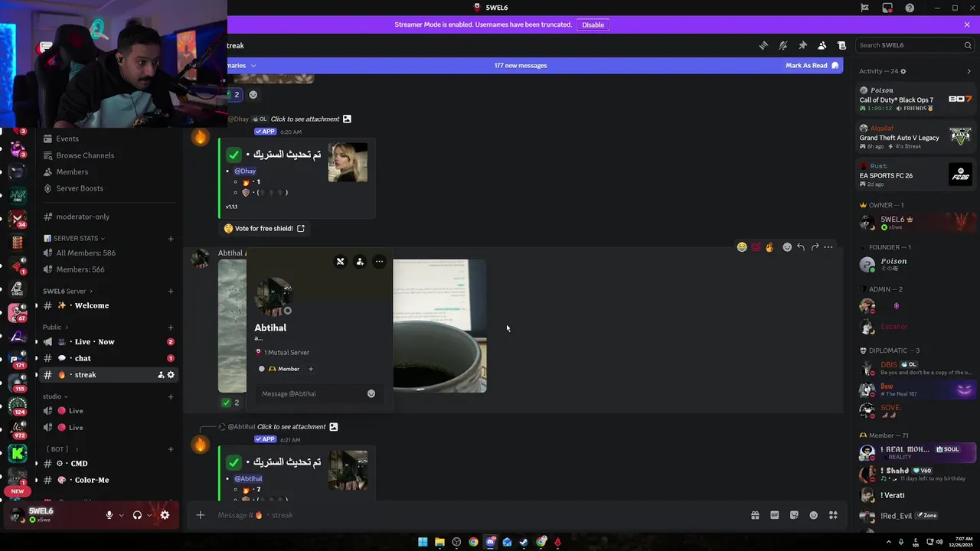
Task: Open Windows Start menu
Action: pyautogui.click(x=423, y=542)
